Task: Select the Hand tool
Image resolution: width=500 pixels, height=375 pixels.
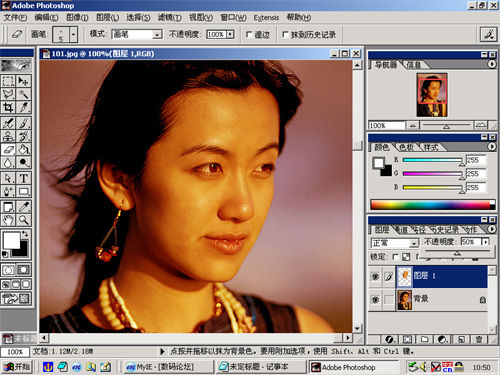Action: tap(8, 220)
